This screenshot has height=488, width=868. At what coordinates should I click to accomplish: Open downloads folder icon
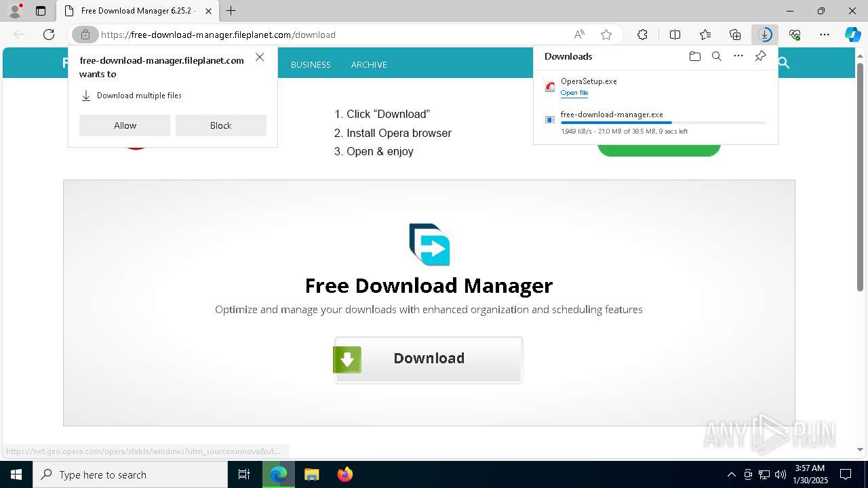pyautogui.click(x=694, y=56)
